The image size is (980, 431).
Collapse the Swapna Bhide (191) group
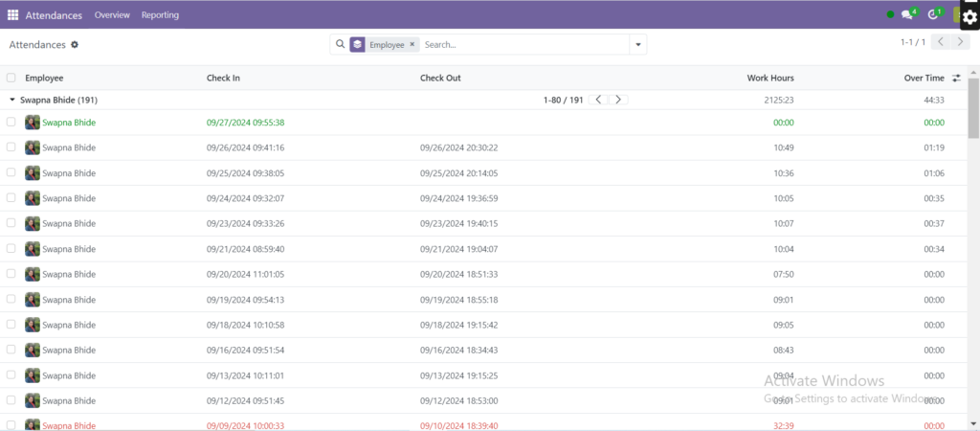tap(12, 100)
